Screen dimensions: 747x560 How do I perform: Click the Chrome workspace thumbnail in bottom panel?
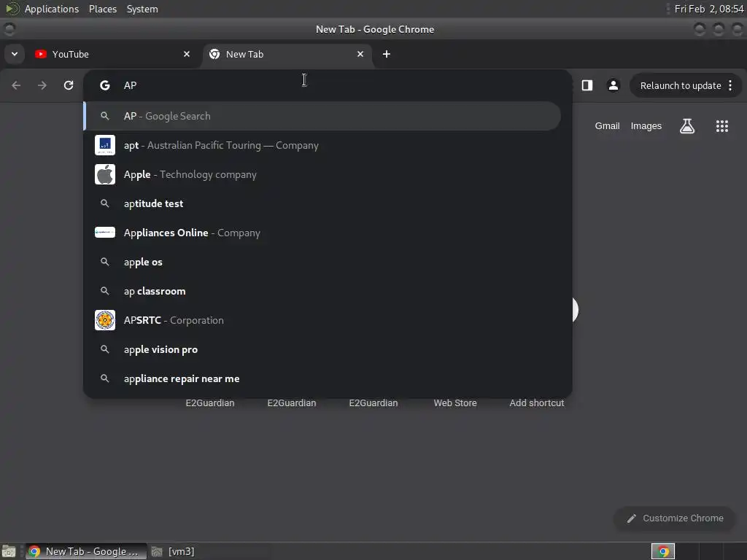[x=663, y=551]
